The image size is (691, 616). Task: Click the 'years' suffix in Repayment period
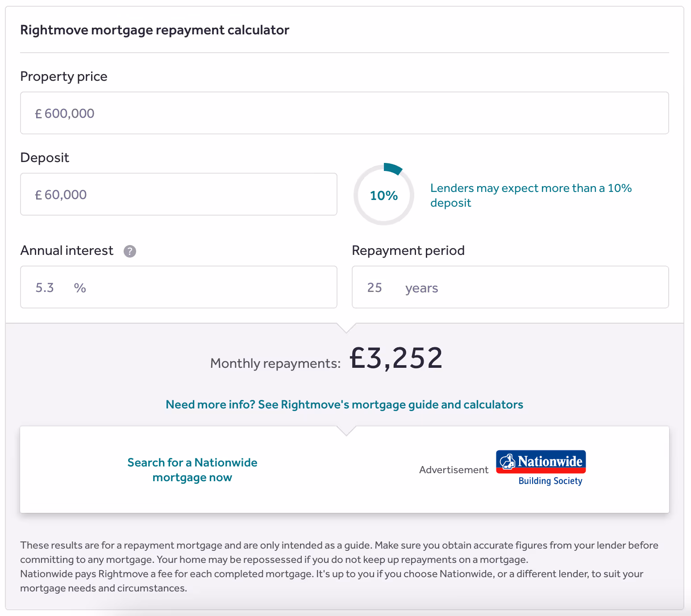click(421, 288)
